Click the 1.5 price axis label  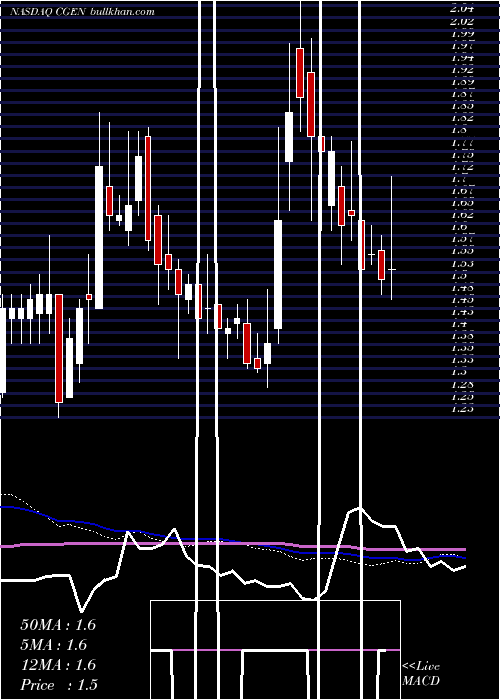[459, 275]
